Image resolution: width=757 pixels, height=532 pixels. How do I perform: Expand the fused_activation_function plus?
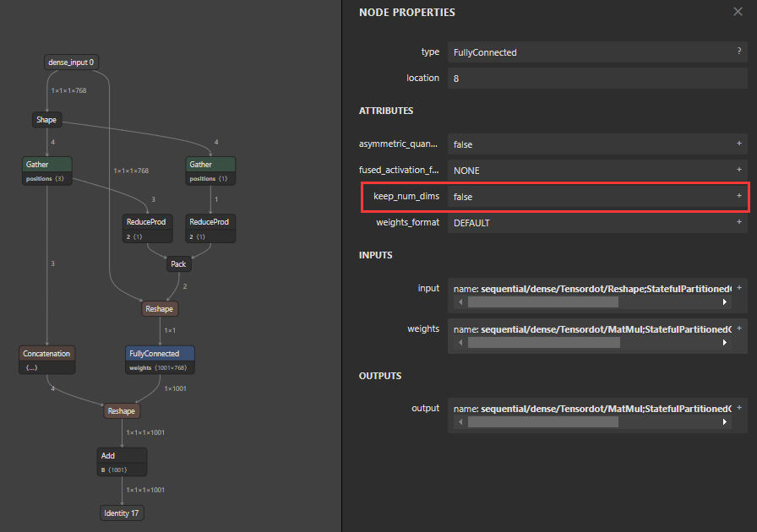point(739,170)
